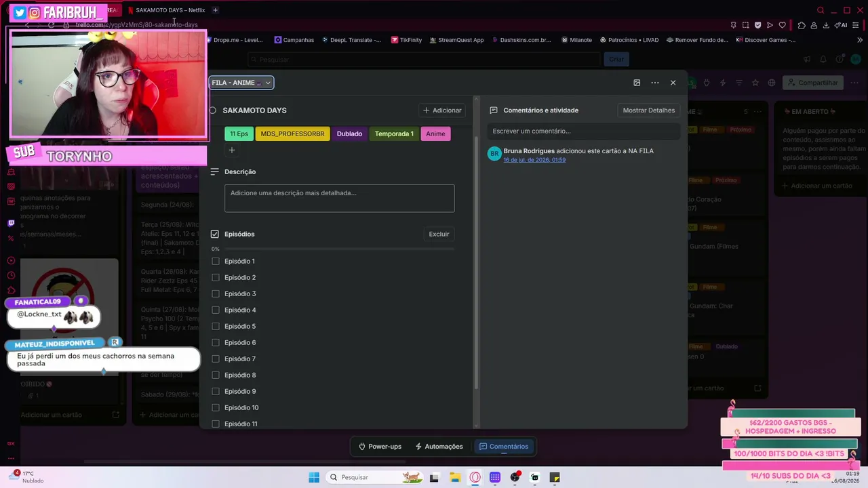The width and height of the screenshot is (868, 488).
Task: Open the card cover image options
Action: [x=637, y=83]
